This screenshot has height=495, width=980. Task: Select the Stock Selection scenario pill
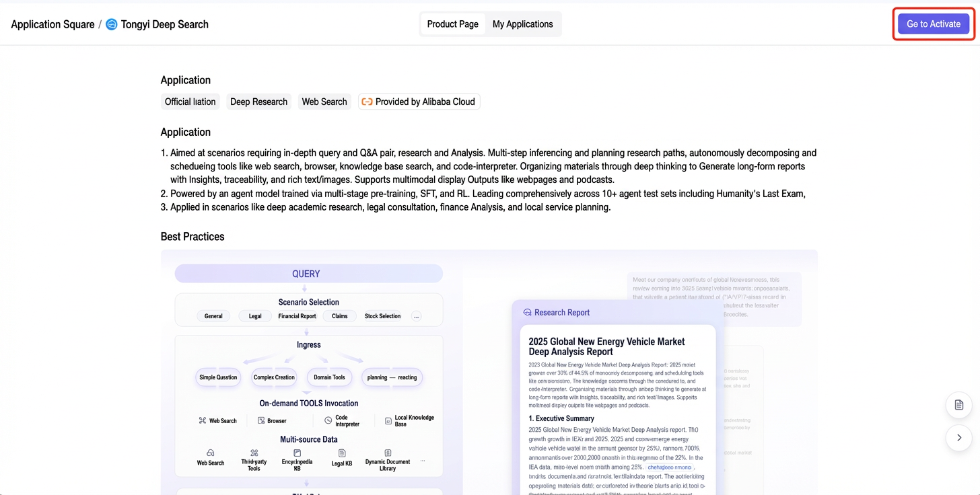click(382, 316)
